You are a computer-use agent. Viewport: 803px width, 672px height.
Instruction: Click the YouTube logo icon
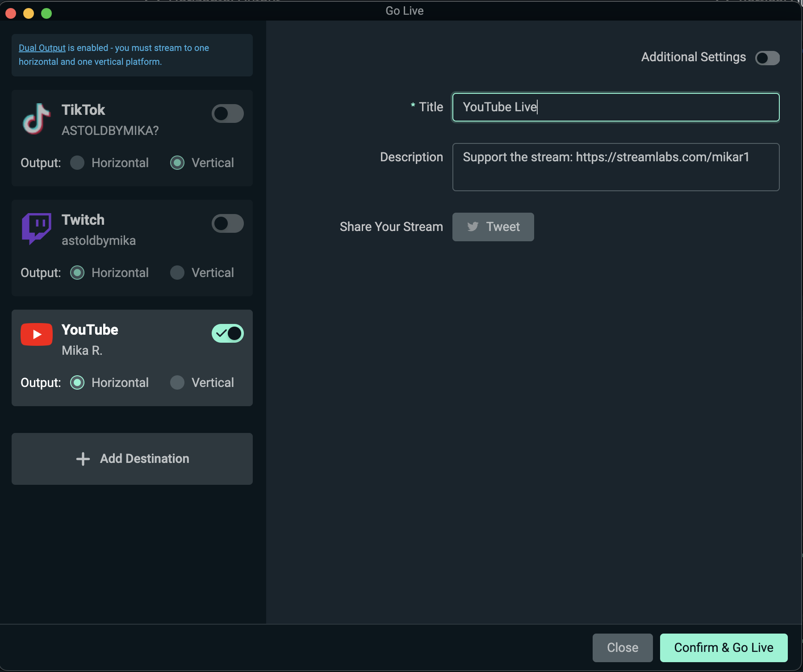(x=37, y=334)
